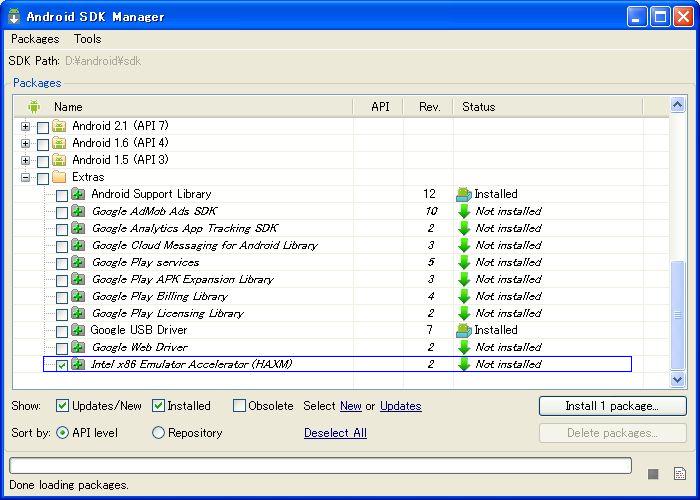Open the Packages menu

point(35,39)
